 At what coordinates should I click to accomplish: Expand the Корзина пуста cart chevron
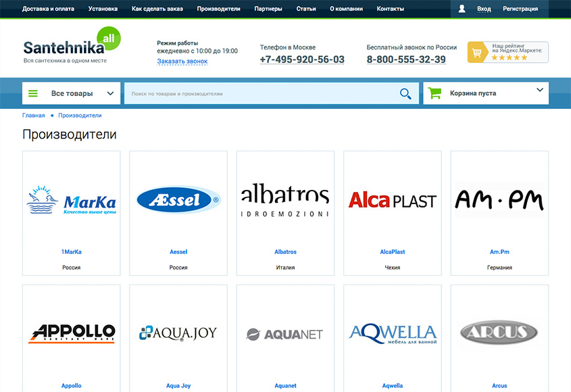(540, 90)
